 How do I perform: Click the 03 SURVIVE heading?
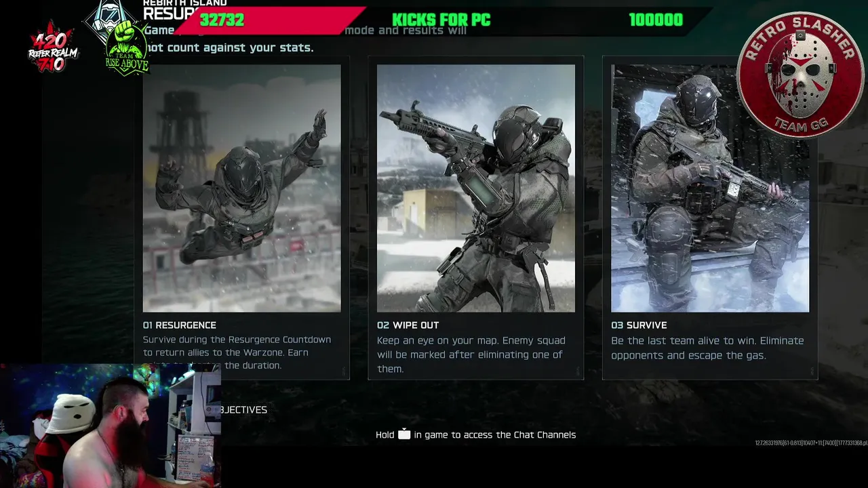point(639,325)
